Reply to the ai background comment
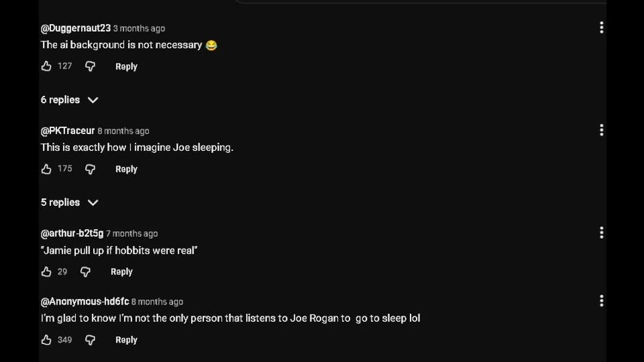 pyautogui.click(x=126, y=66)
